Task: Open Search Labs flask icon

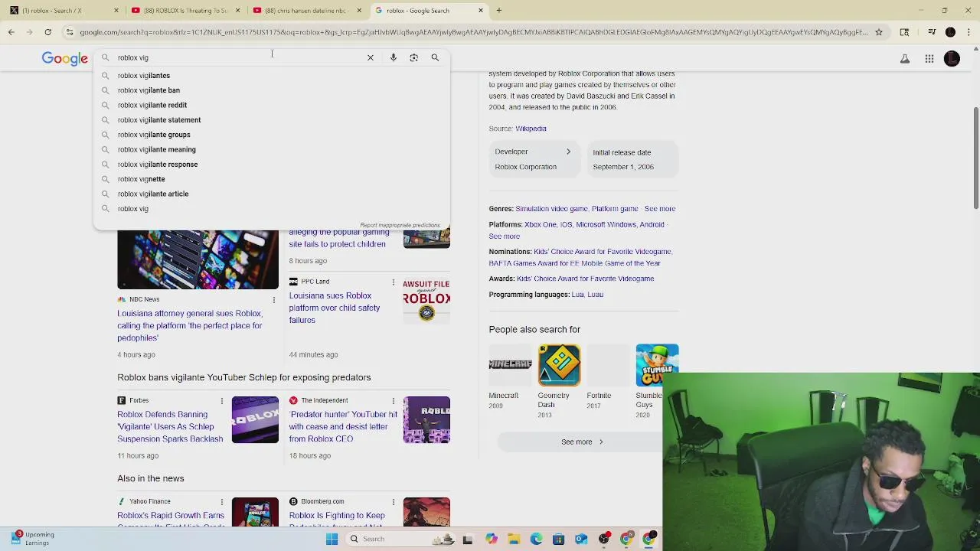Action: pos(905,59)
